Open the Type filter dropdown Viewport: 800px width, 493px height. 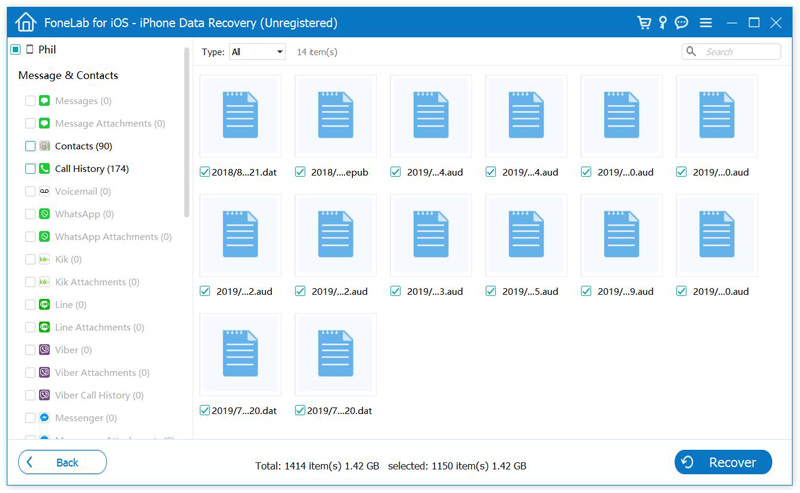coord(257,52)
